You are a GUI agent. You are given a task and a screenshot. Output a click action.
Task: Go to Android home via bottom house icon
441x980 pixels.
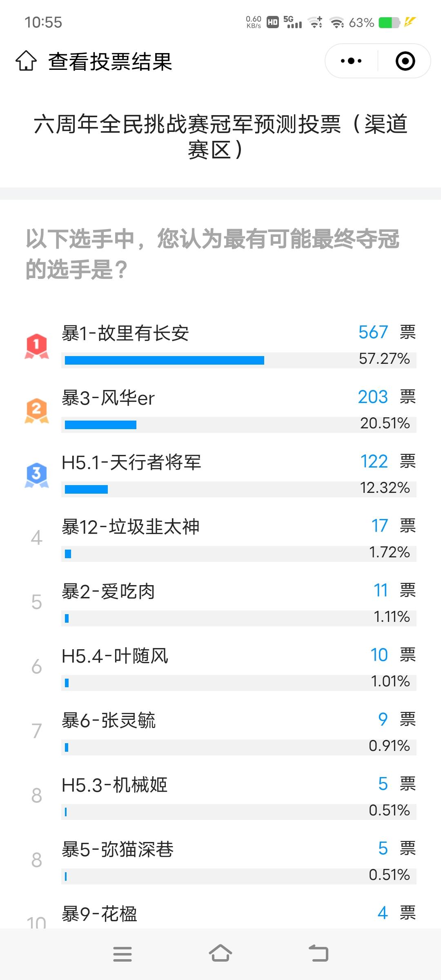tap(220, 953)
